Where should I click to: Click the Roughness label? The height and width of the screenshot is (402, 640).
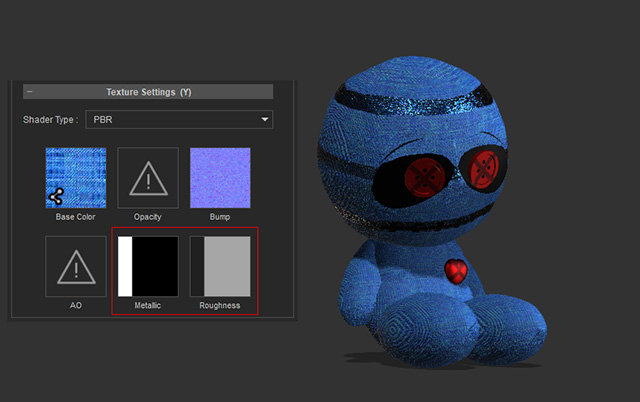coord(220,305)
